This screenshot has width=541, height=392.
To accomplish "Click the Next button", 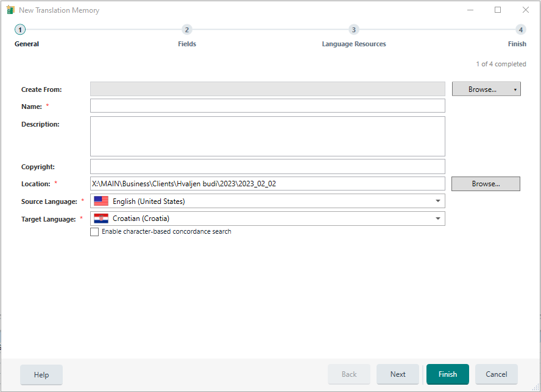I will click(398, 374).
